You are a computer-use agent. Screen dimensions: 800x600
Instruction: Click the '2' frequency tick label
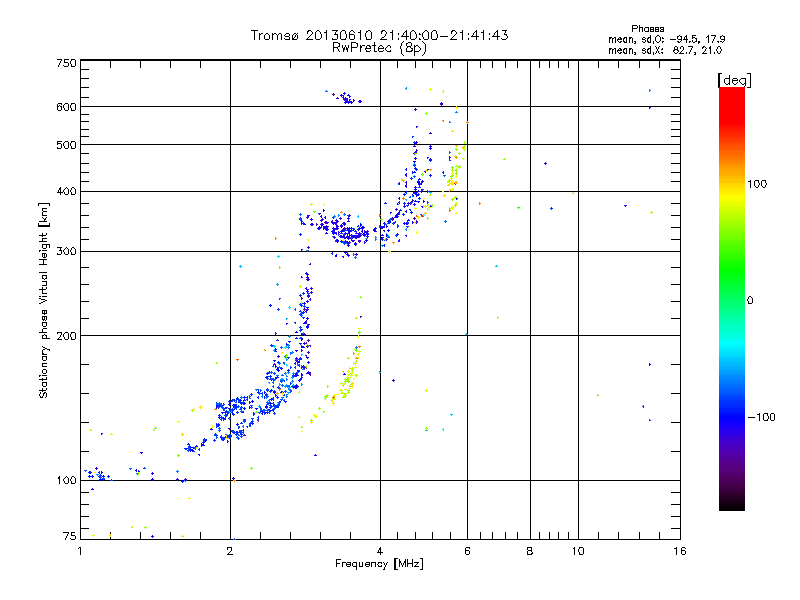pos(230,551)
